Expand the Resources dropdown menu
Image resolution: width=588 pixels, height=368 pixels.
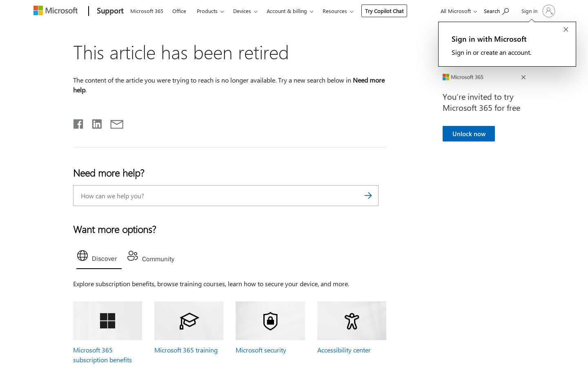tap(338, 11)
